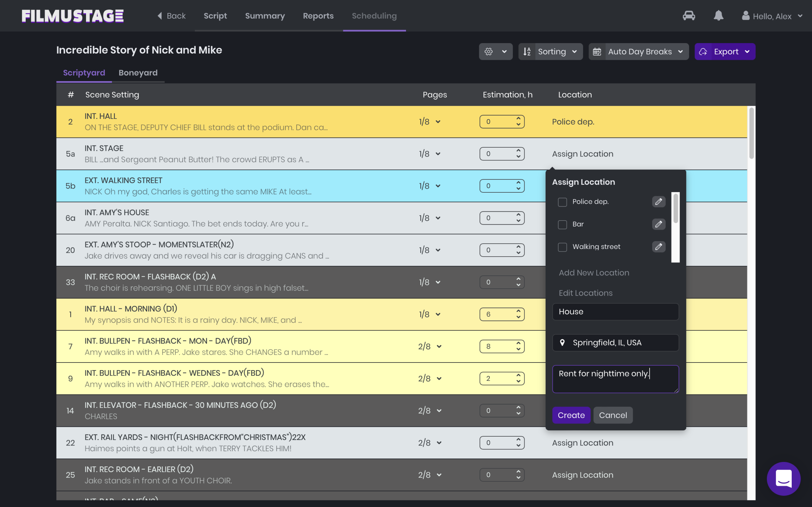Check the Police dep. checkbox
The width and height of the screenshot is (812, 507).
562,202
